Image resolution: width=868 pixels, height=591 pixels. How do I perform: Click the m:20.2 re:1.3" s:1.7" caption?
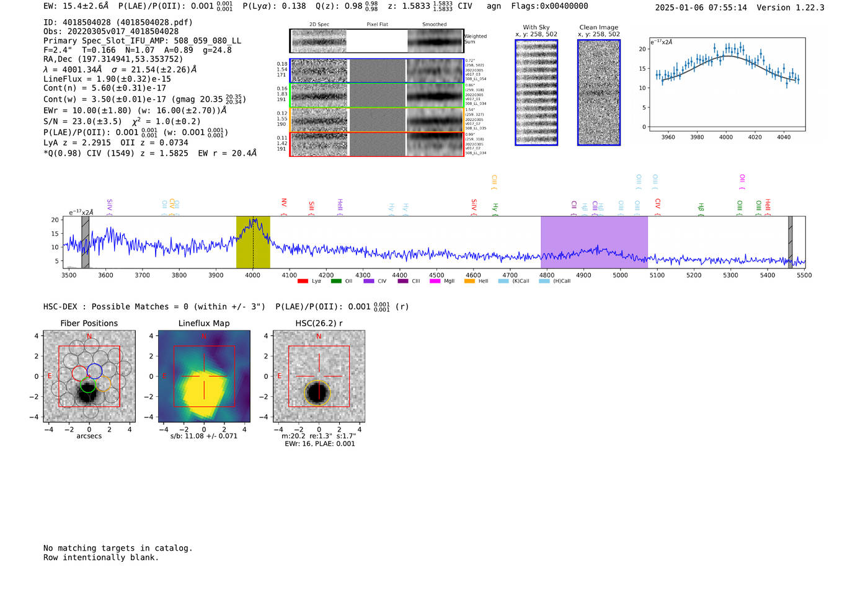[319, 436]
